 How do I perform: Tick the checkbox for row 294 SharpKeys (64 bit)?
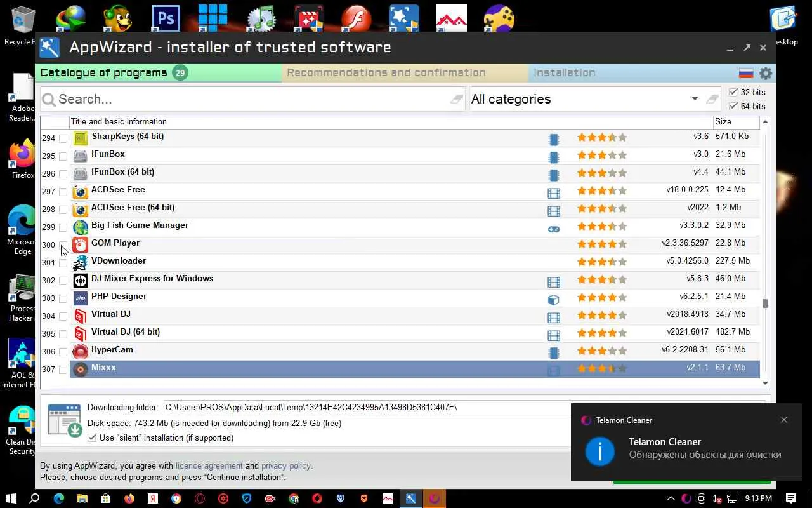pyautogui.click(x=63, y=138)
